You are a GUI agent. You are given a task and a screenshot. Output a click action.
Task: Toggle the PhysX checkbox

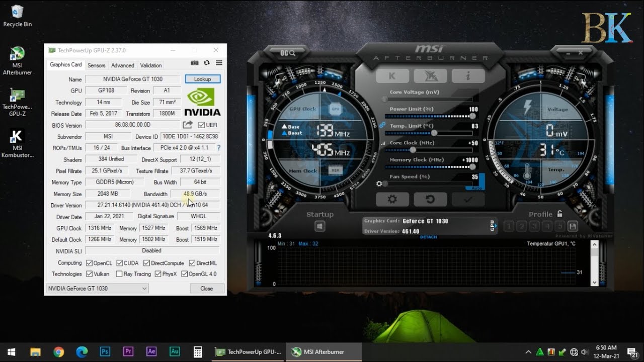(158, 274)
